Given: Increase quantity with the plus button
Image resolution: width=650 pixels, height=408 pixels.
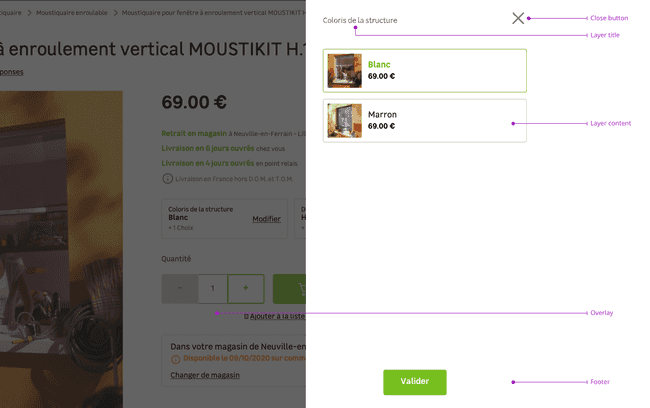Looking at the screenshot, I should point(246,289).
